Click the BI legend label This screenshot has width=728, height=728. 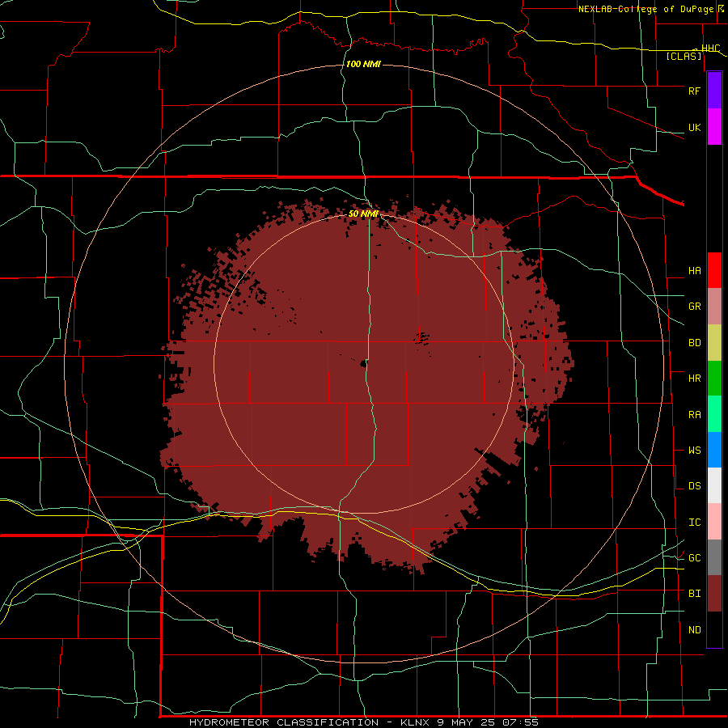pos(694,594)
